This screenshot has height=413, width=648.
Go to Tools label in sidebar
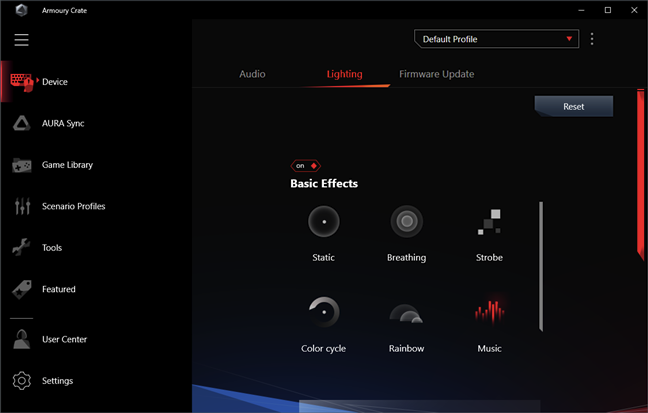click(52, 248)
